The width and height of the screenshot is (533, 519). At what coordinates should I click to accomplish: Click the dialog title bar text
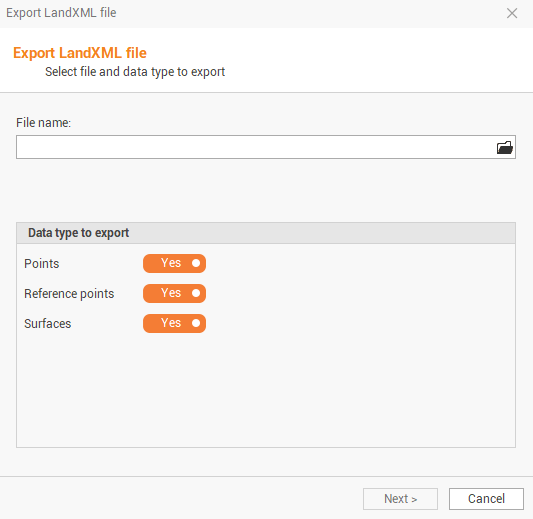61,13
